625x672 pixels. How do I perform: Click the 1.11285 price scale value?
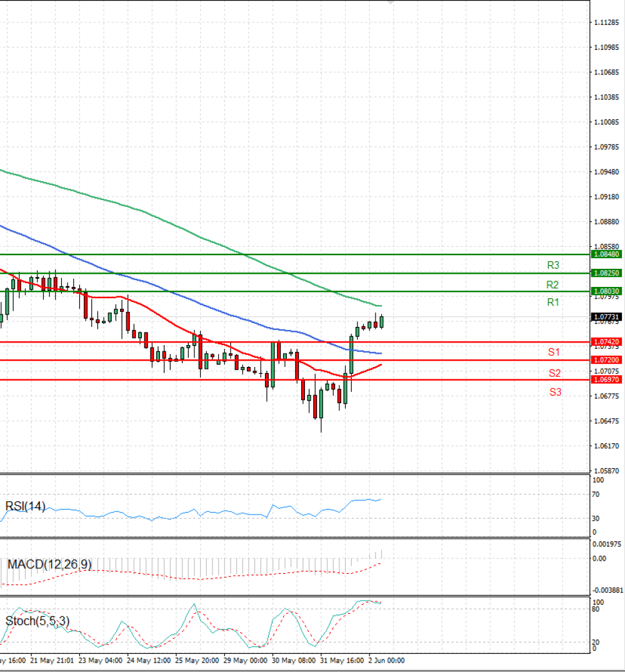[x=607, y=23]
